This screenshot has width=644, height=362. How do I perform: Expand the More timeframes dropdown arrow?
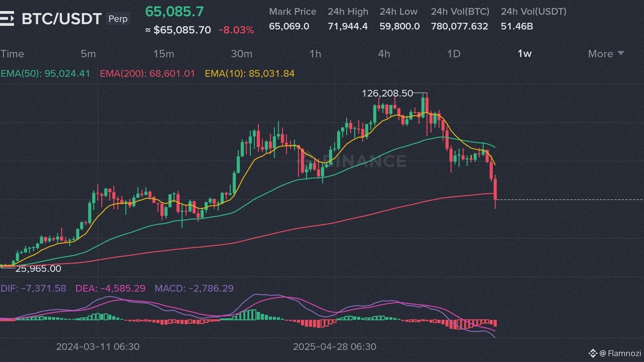pyautogui.click(x=621, y=53)
